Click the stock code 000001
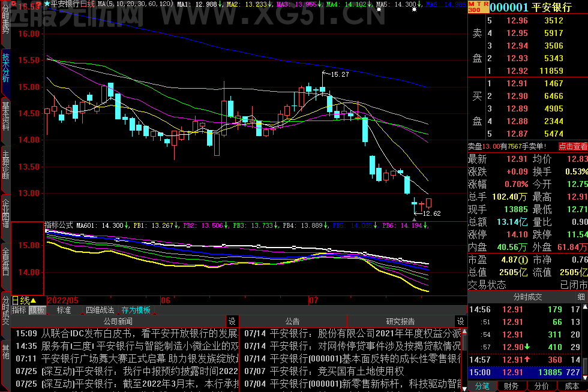This screenshot has height=392, width=588. tap(509, 7)
